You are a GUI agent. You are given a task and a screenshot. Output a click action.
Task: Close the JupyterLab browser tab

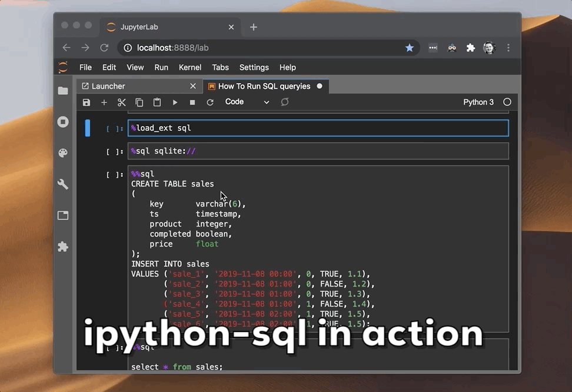[x=231, y=27]
